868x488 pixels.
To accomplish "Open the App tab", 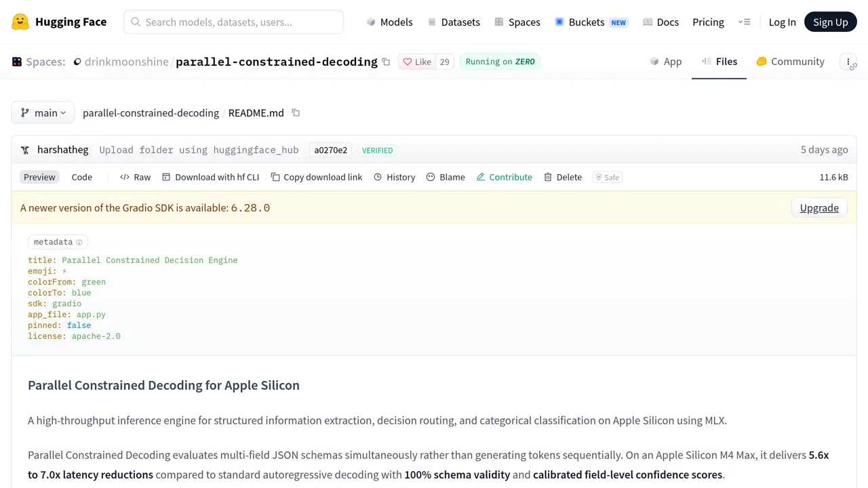I will point(665,62).
